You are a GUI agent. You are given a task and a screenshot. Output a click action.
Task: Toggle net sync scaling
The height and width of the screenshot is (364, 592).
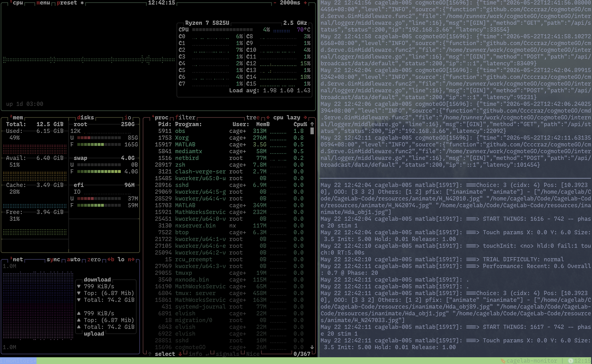pos(53,259)
